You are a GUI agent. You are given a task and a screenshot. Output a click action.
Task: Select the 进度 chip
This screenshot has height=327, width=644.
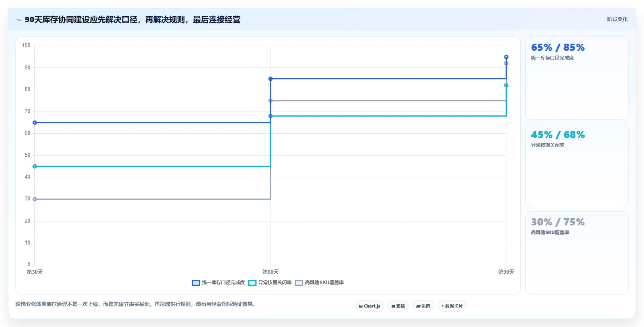coord(423,306)
